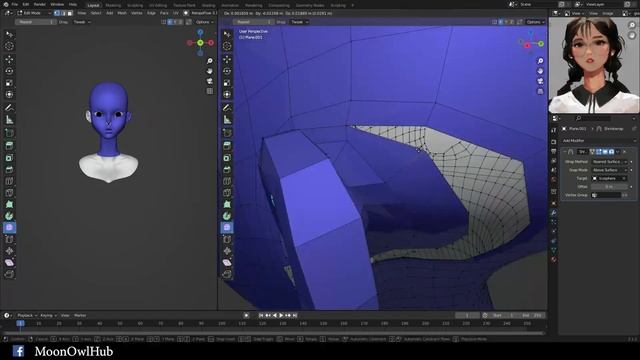Jump to the timeline start frame button
Image resolution: width=640 pixels, height=360 pixels.
(x=261, y=316)
